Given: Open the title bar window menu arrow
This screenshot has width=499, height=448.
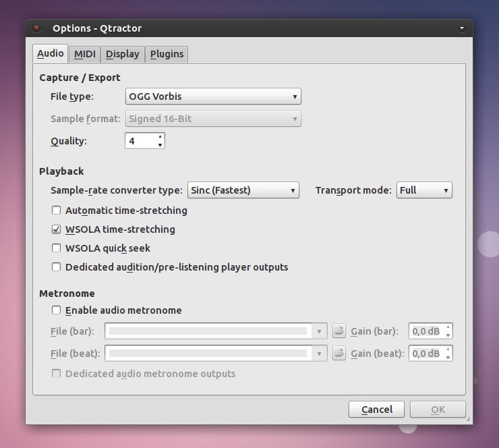Looking at the screenshot, I should [462, 28].
